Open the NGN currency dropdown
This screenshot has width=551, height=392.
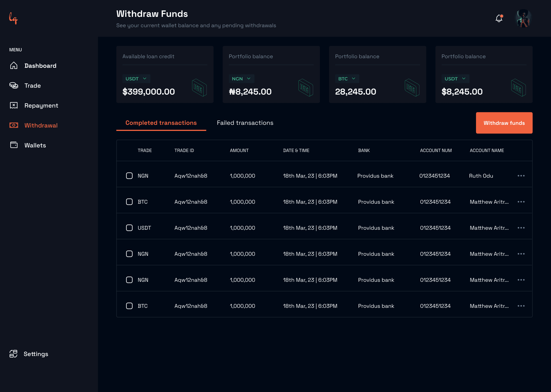click(x=241, y=79)
